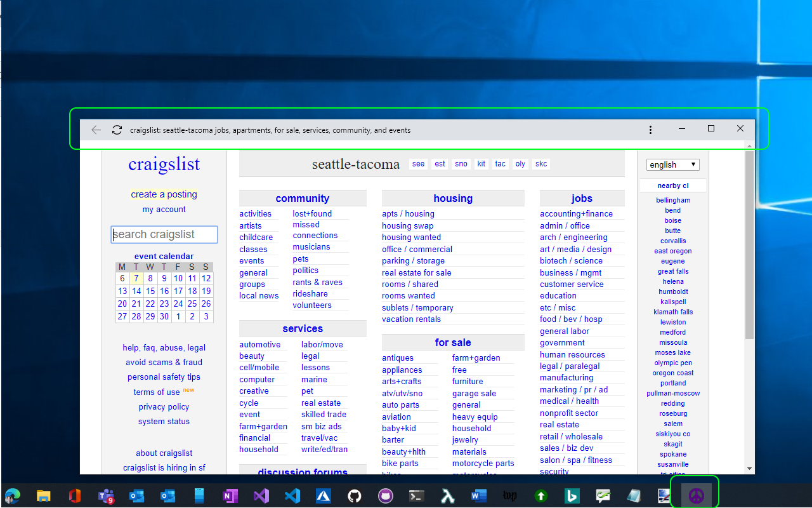Viewport: 812px width, 508px height.
Task: Open 'lost+found' in community
Action: click(312, 214)
